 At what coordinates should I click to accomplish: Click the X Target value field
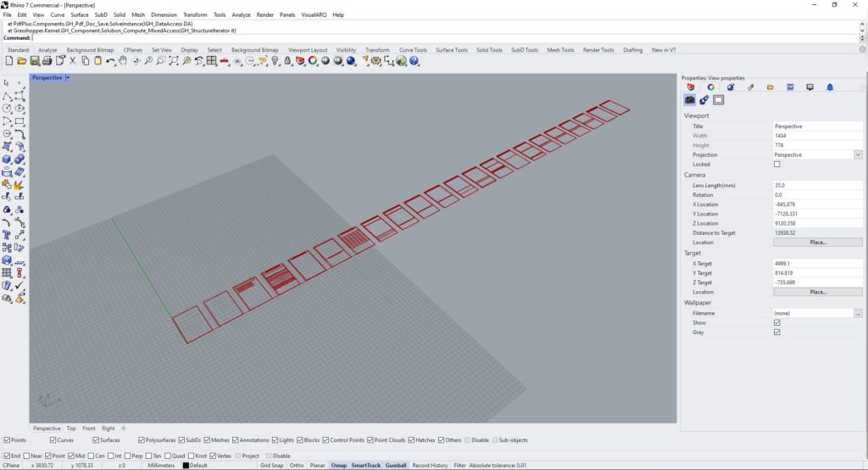(x=818, y=264)
